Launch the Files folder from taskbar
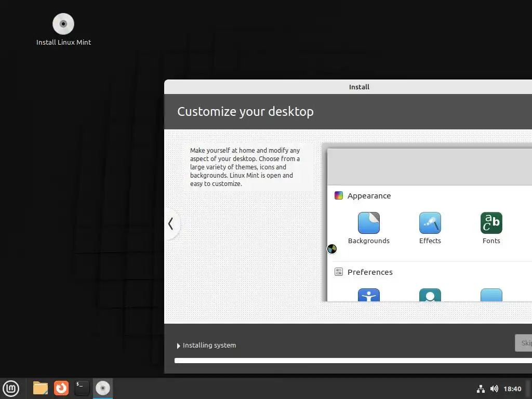Image resolution: width=532 pixels, height=399 pixels. tap(41, 388)
